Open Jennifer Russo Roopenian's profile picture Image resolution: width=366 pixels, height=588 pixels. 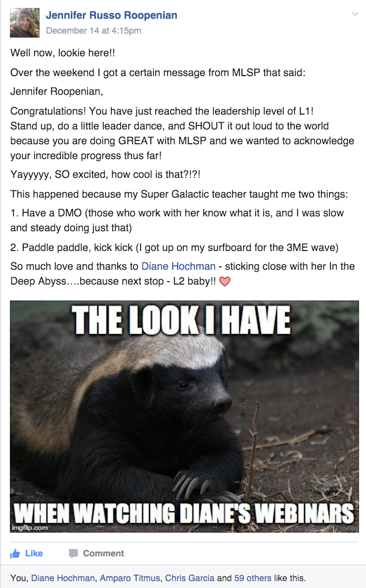pyautogui.click(x=24, y=23)
